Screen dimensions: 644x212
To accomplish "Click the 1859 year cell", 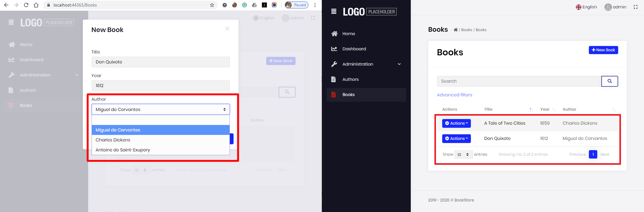I will click(x=545, y=123).
